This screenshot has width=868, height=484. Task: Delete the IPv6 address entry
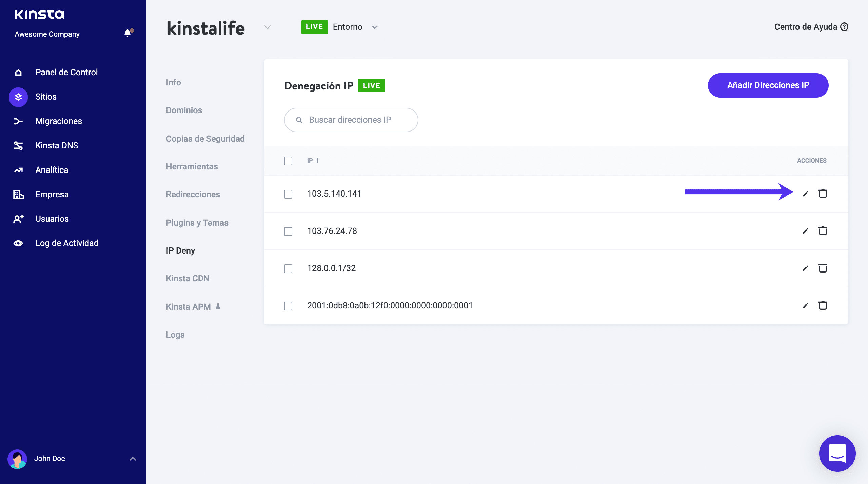click(823, 305)
